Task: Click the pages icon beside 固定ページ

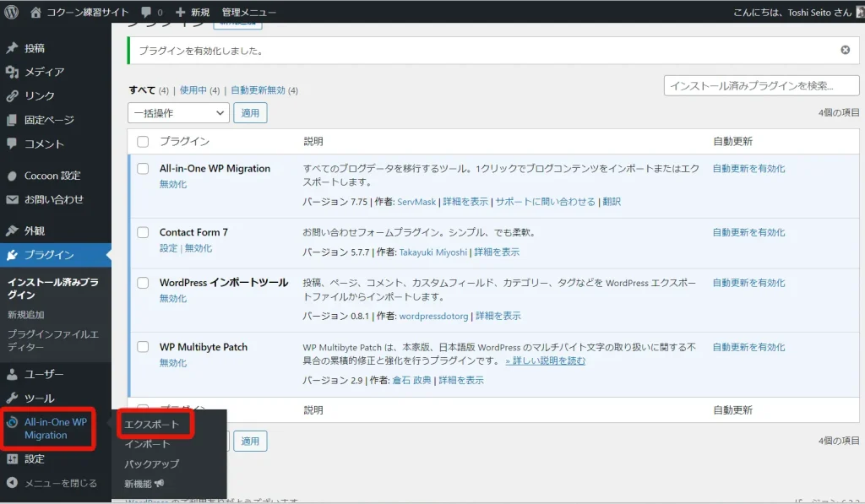Action: [x=12, y=120]
